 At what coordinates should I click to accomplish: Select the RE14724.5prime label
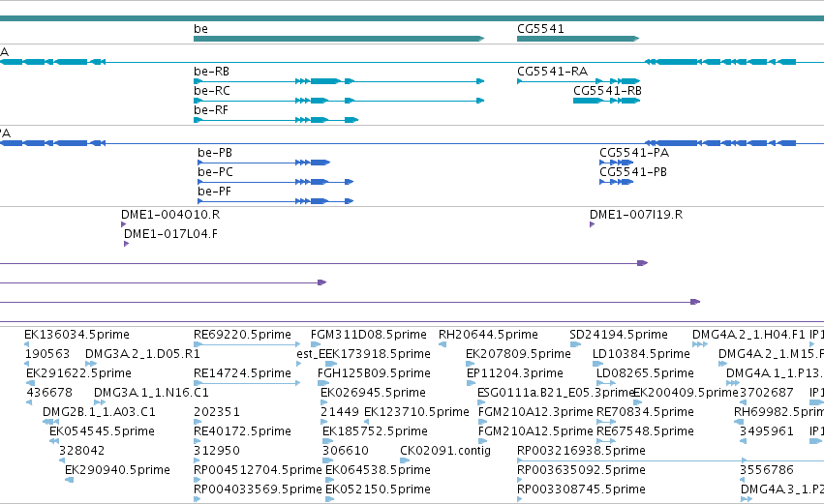pyautogui.click(x=242, y=373)
